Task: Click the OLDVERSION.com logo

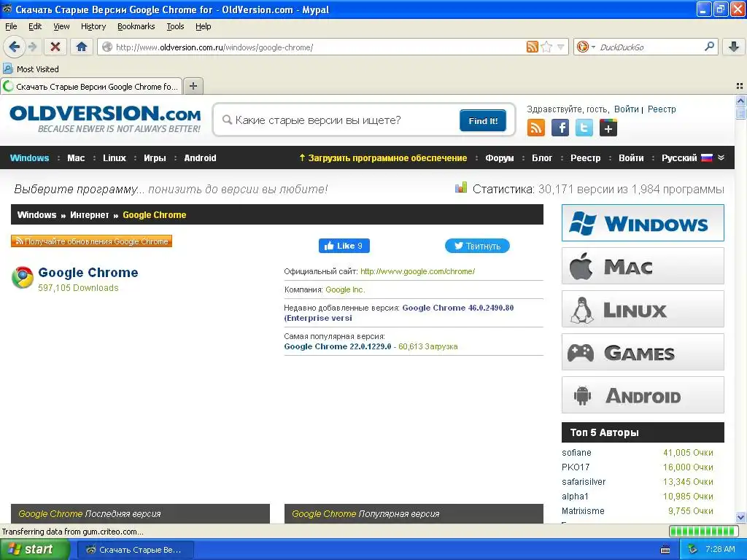Action: coord(105,119)
